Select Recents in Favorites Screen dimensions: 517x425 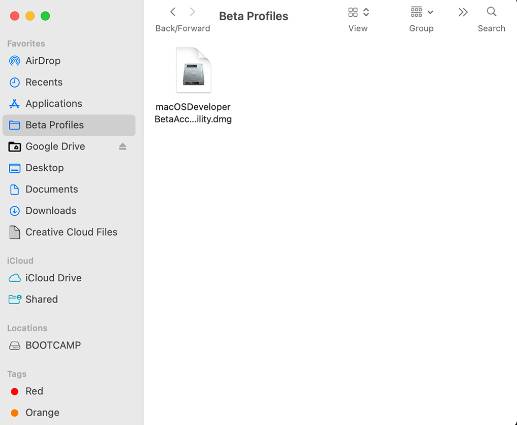44,82
